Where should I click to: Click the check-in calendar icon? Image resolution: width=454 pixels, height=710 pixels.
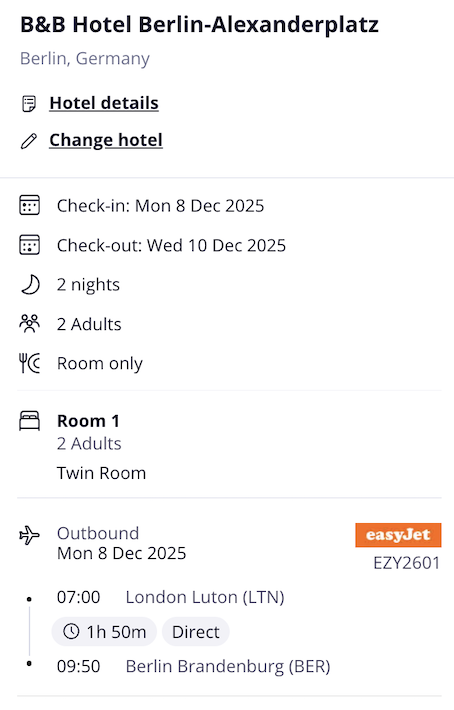coord(29,205)
